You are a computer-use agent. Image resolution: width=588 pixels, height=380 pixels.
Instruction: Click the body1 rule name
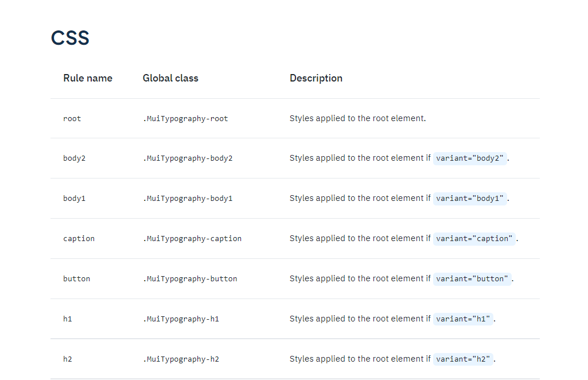click(74, 199)
